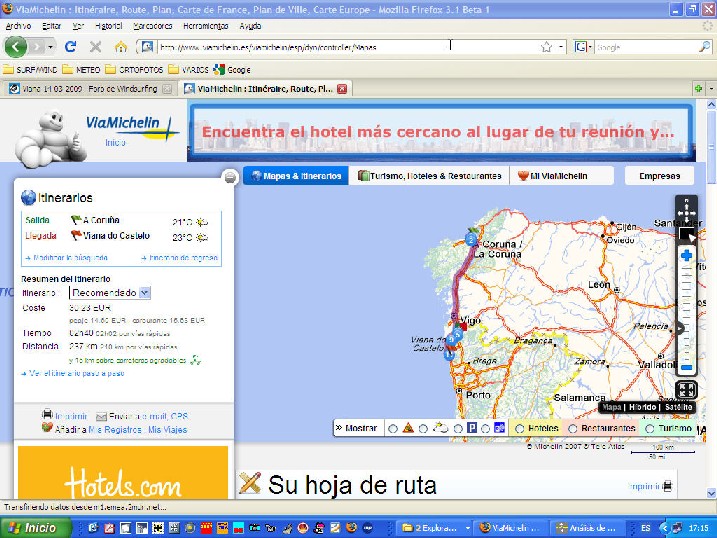Open the Archivo menu
This screenshot has height=538, width=717.
18,26
